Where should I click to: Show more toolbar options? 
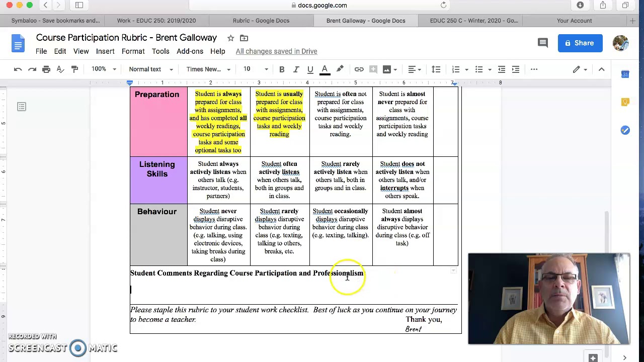pyautogui.click(x=534, y=69)
